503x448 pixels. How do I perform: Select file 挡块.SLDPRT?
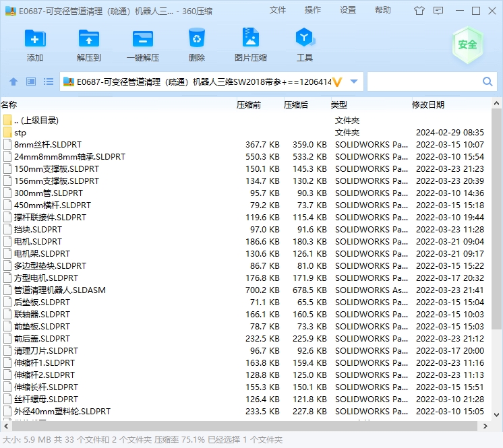38,230
